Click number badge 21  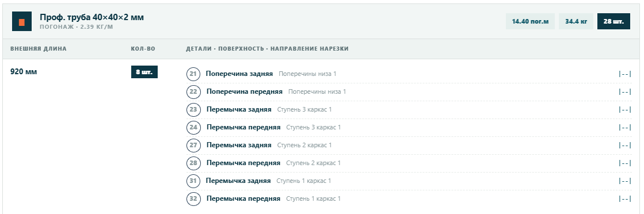click(193, 74)
